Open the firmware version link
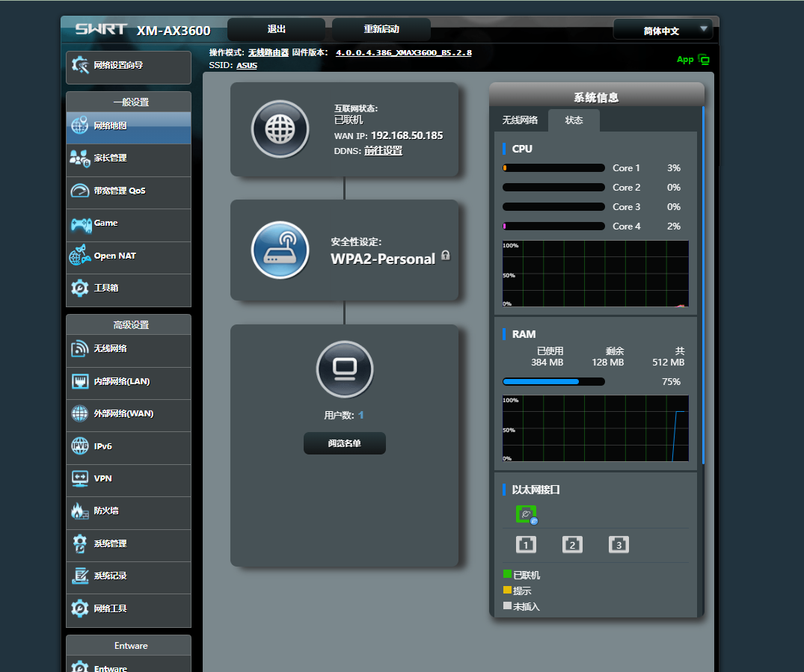The image size is (804, 672). [404, 53]
